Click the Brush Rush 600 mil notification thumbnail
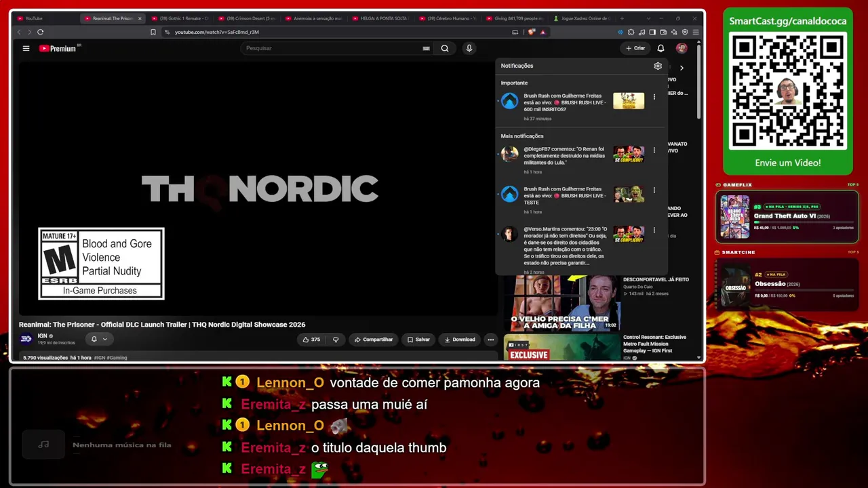The height and width of the screenshot is (488, 868). (629, 101)
